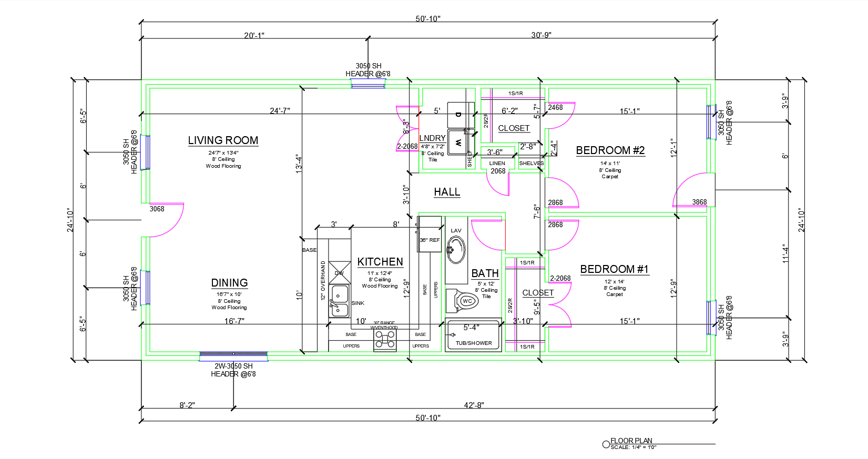Viewport: 868px width, 459px height.
Task: Click the 4'8" x 7'2" laundry size text
Action: pyautogui.click(x=433, y=147)
